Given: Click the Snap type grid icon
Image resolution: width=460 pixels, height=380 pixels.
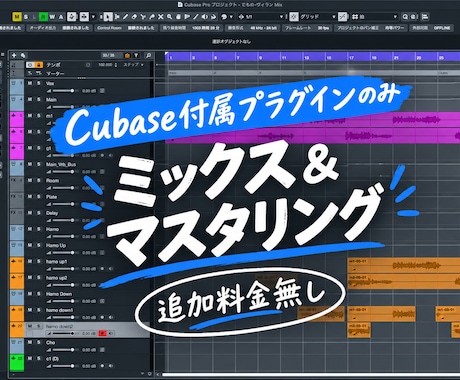Looking at the screenshot, I should tap(294, 17).
